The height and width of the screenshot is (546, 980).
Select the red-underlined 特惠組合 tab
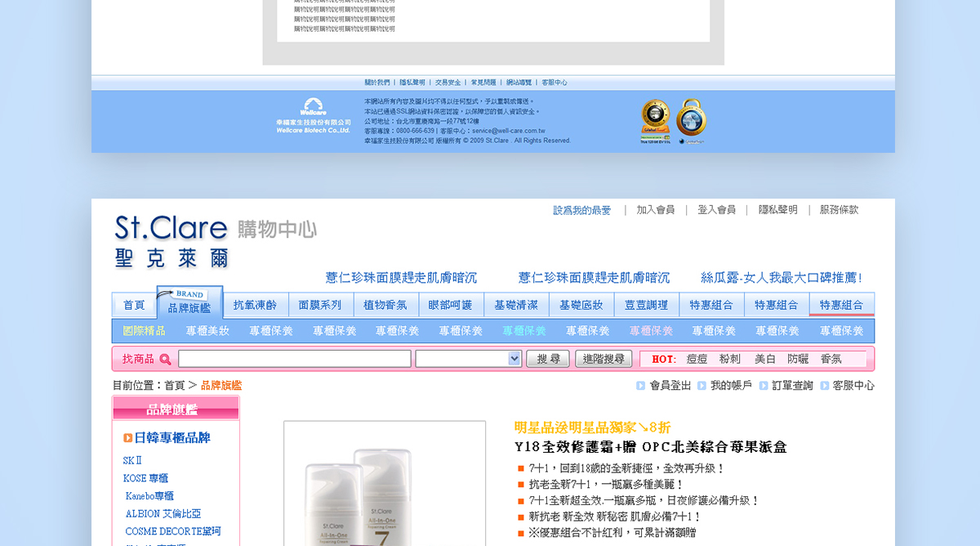[841, 305]
